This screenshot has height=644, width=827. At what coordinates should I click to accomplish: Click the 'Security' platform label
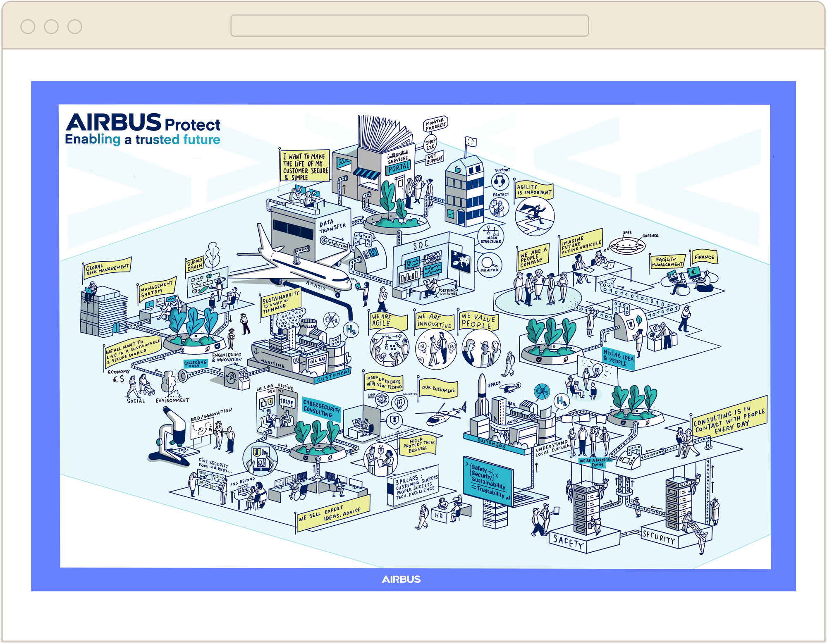(x=659, y=537)
